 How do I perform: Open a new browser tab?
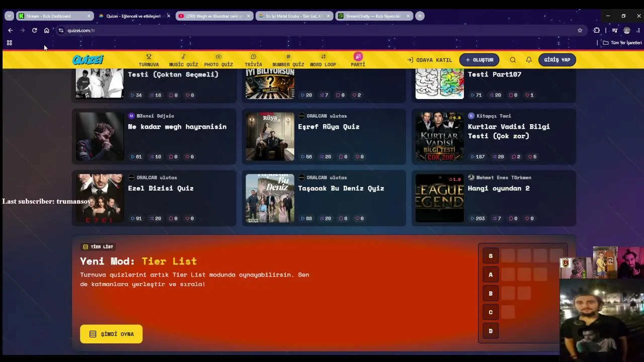click(420, 16)
